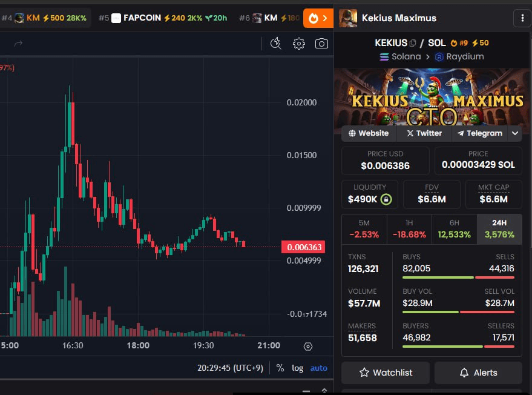Click the Raydium DEX logo
Image resolution: width=532 pixels, height=395 pixels.
tap(439, 57)
